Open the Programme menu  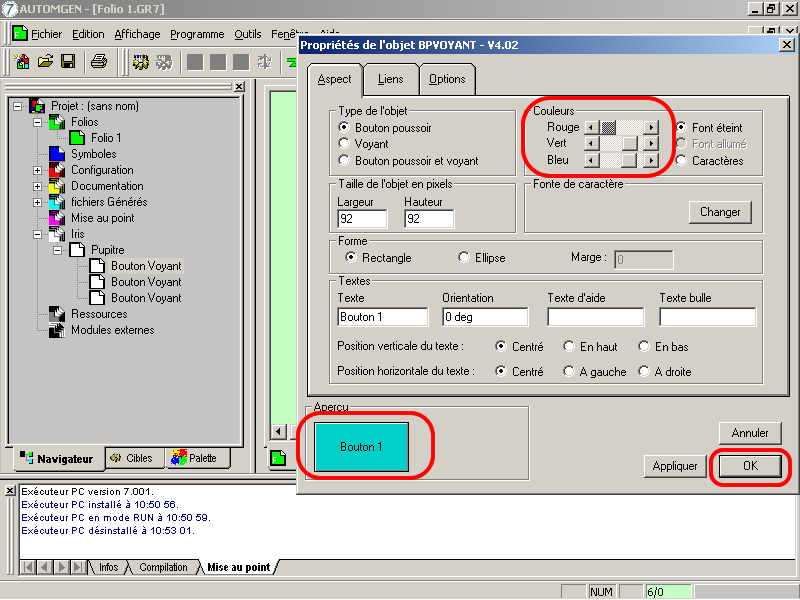(197, 34)
